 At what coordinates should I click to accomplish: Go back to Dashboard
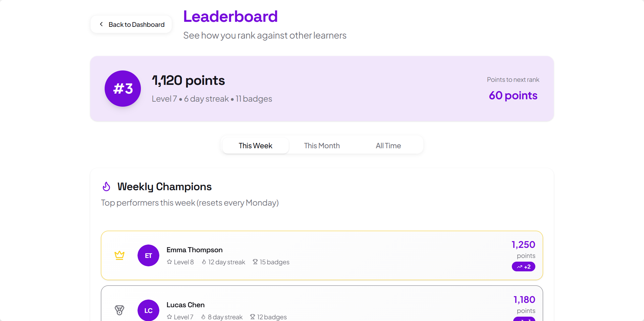click(131, 24)
